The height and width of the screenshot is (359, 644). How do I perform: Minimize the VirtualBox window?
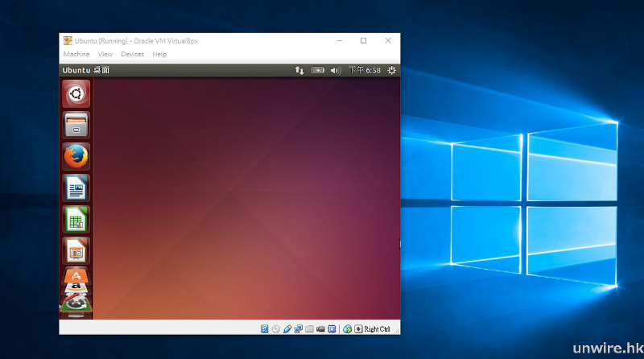click(340, 41)
